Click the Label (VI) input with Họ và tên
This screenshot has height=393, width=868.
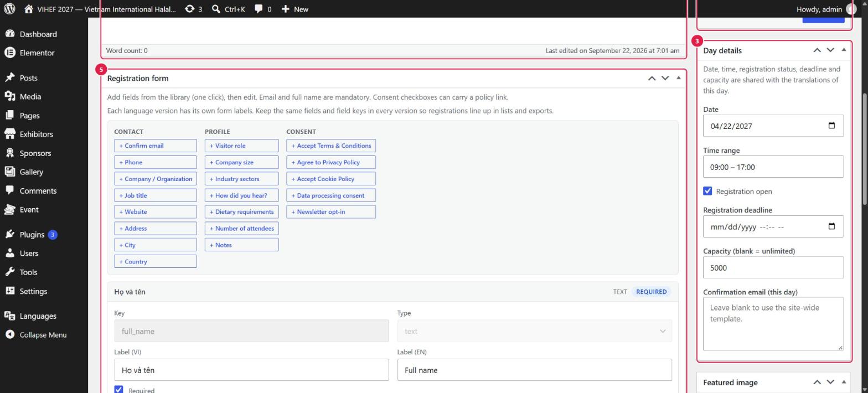click(x=252, y=370)
